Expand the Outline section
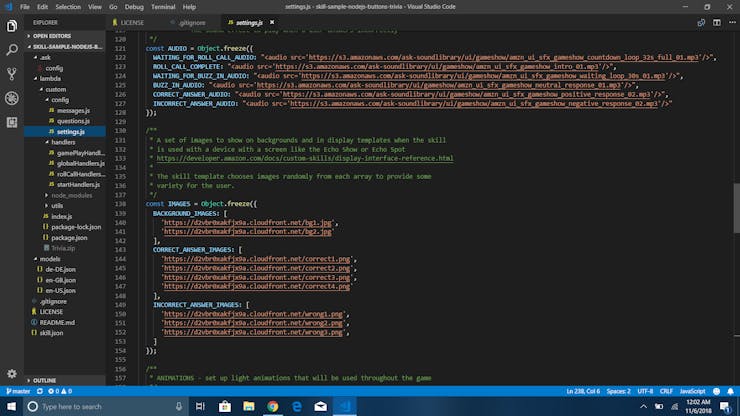740x416 pixels. [44, 381]
